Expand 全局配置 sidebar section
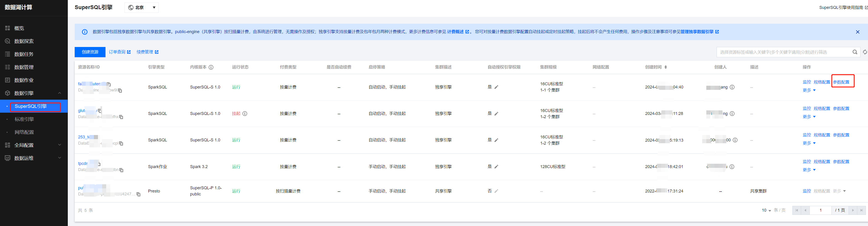 coord(34,145)
